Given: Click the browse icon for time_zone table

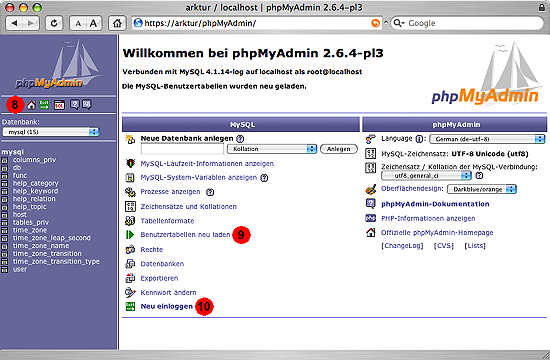Looking at the screenshot, I should [x=5, y=231].
